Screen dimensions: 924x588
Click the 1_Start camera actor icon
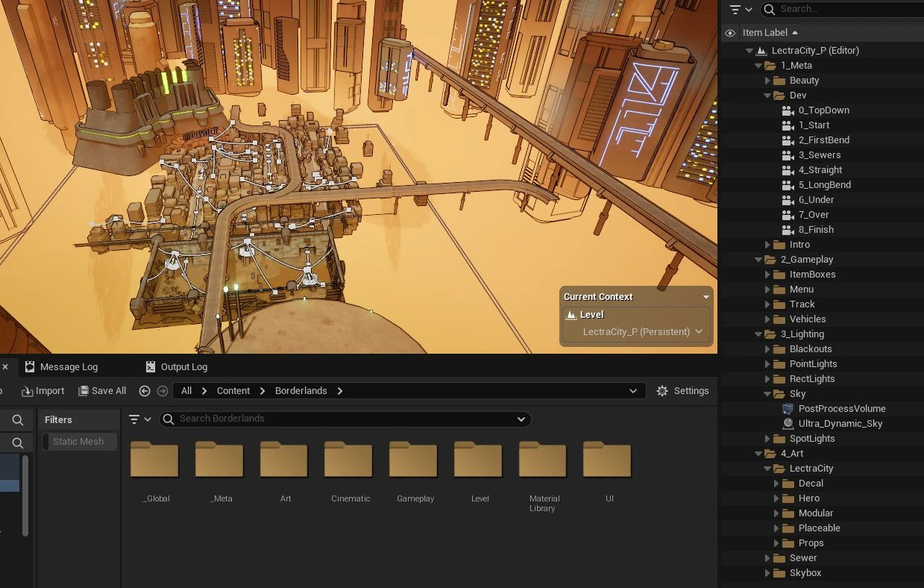[788, 125]
